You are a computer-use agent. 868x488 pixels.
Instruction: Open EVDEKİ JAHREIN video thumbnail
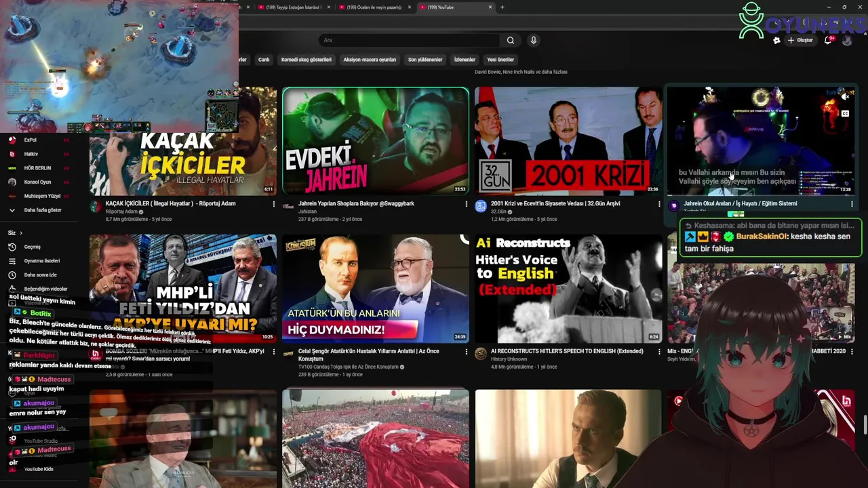pos(376,141)
